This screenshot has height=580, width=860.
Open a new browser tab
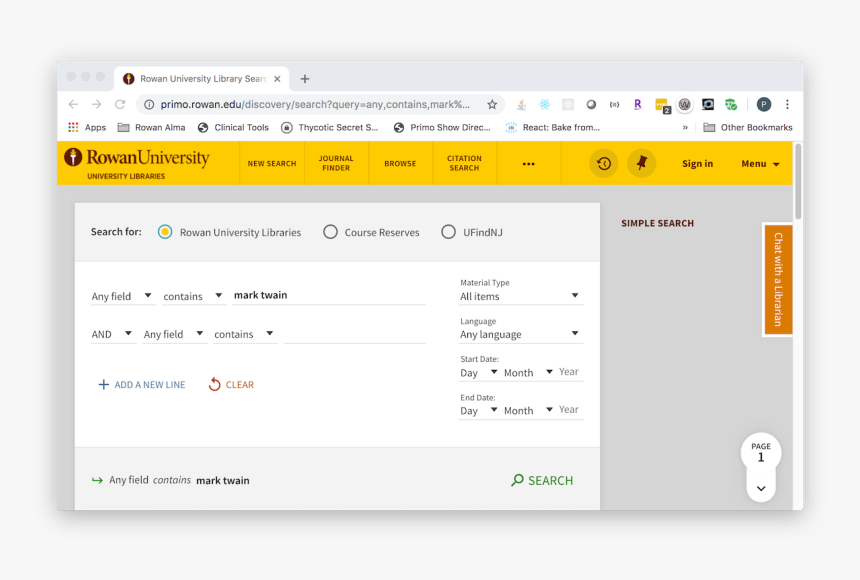pos(305,79)
